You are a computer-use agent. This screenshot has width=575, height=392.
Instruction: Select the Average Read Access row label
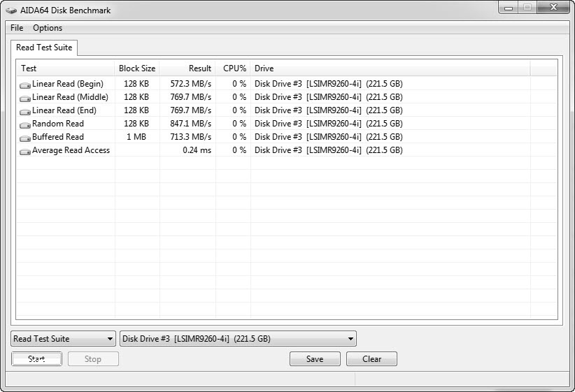point(71,150)
